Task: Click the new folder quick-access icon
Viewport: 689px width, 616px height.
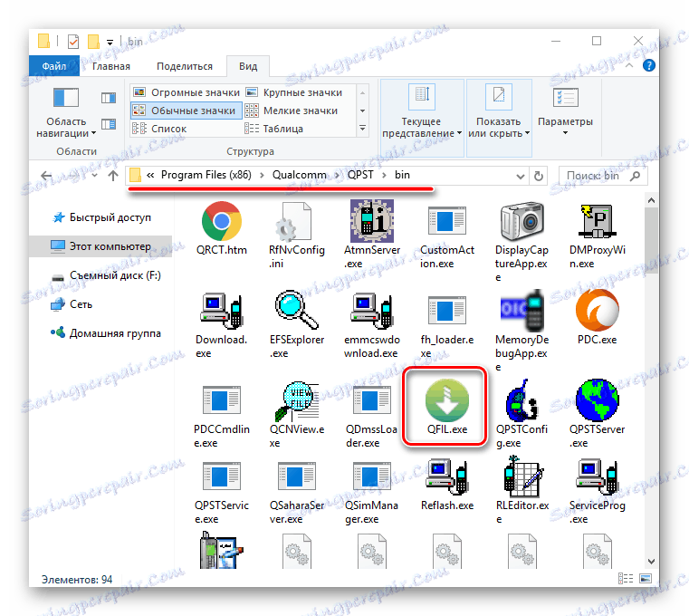Action: pyautogui.click(x=93, y=42)
